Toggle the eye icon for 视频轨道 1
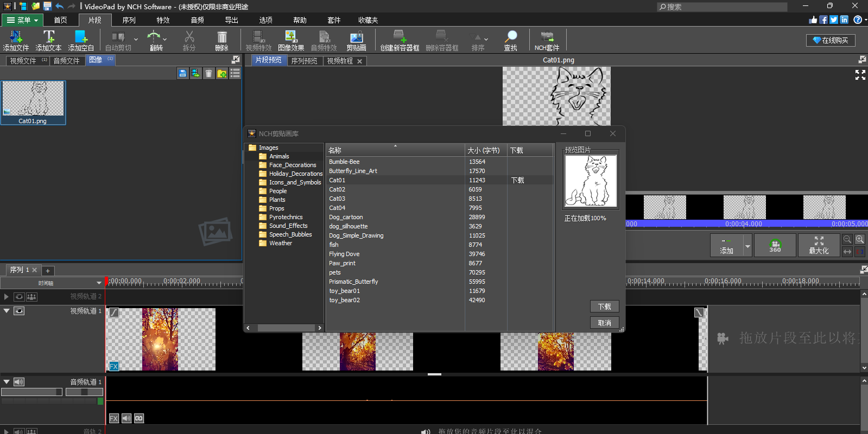The image size is (868, 434). [x=19, y=311]
